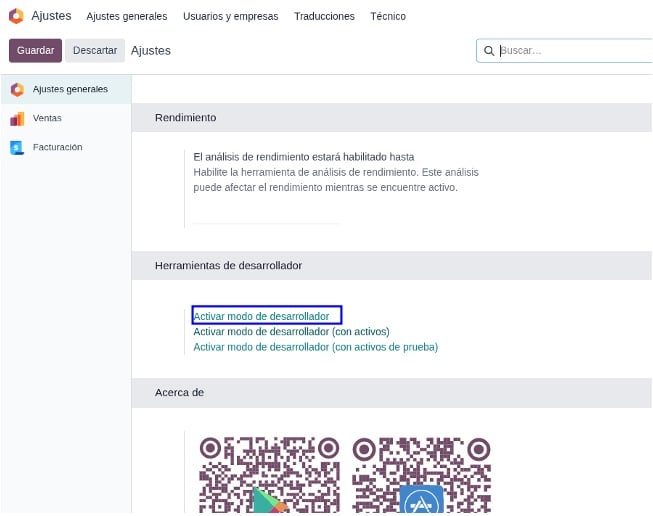Open the Ajustes generales top menu
The height and width of the screenshot is (516, 653).
pyautogui.click(x=127, y=16)
